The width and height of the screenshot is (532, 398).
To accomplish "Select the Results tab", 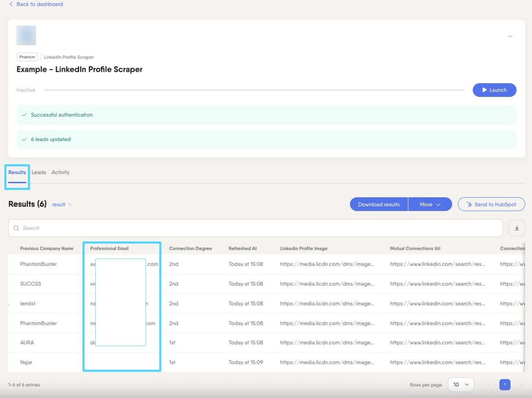I will [17, 172].
